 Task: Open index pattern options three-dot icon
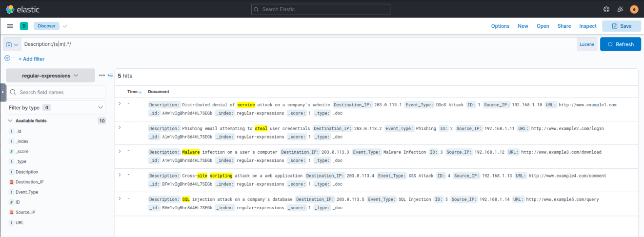[101, 76]
